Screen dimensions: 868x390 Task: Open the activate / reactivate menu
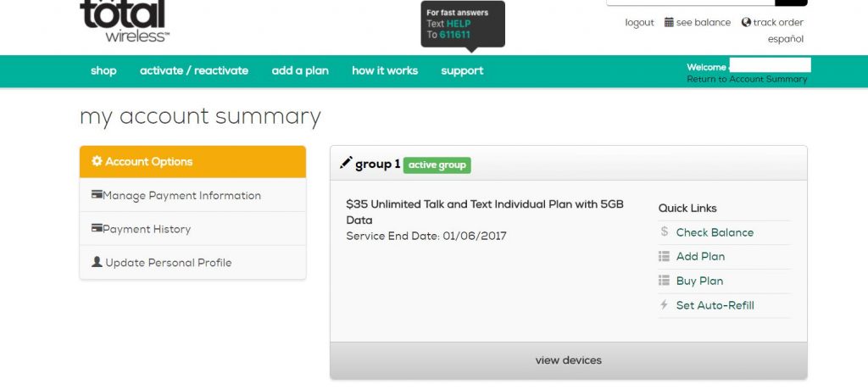tap(194, 71)
